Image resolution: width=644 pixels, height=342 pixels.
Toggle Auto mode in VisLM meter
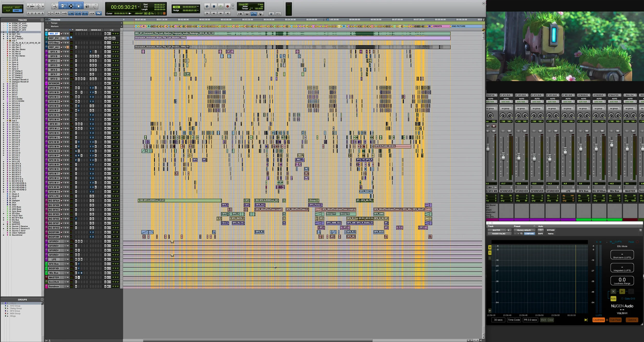pyautogui.click(x=613, y=298)
